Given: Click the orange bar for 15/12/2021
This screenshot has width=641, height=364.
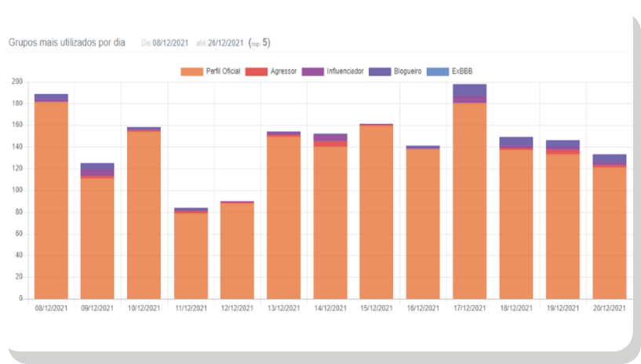Looking at the screenshot, I should pyautogui.click(x=376, y=212).
